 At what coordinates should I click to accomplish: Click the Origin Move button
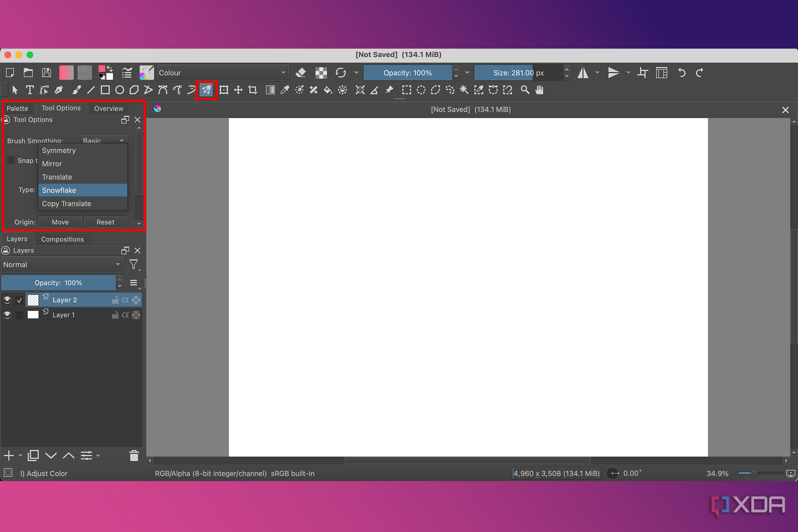pos(60,222)
